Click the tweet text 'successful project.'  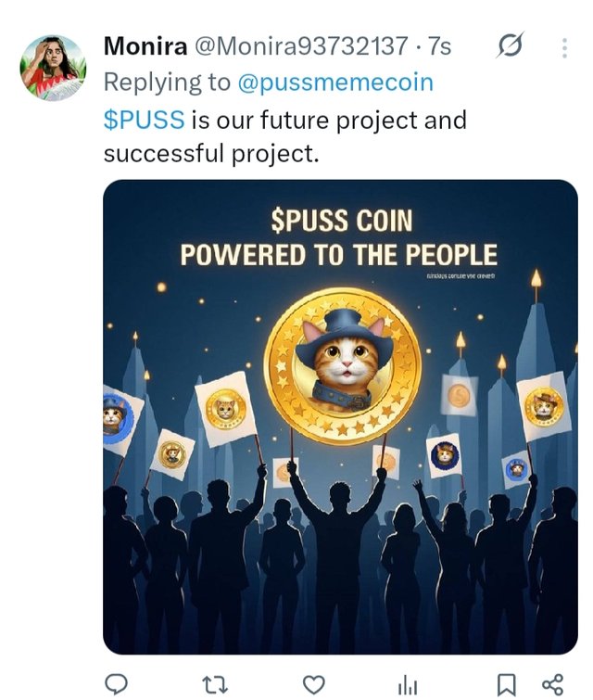(210, 154)
